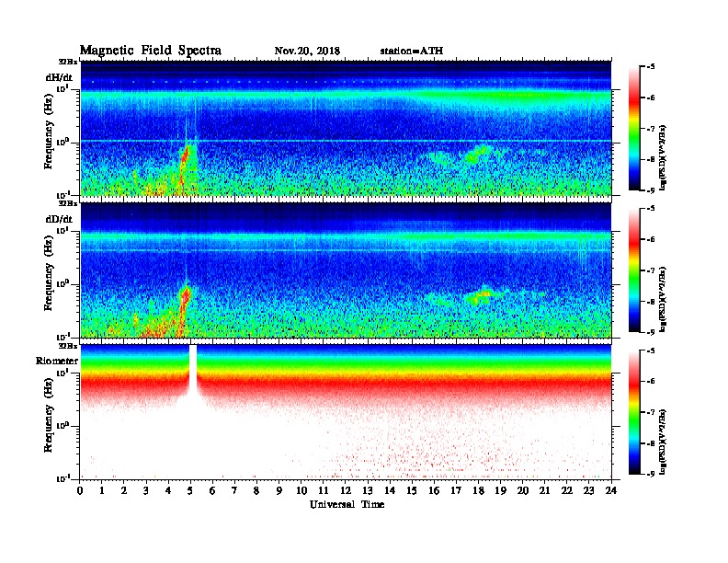Click the 10^1 frequency tick of dD/dt panel

pos(63,231)
